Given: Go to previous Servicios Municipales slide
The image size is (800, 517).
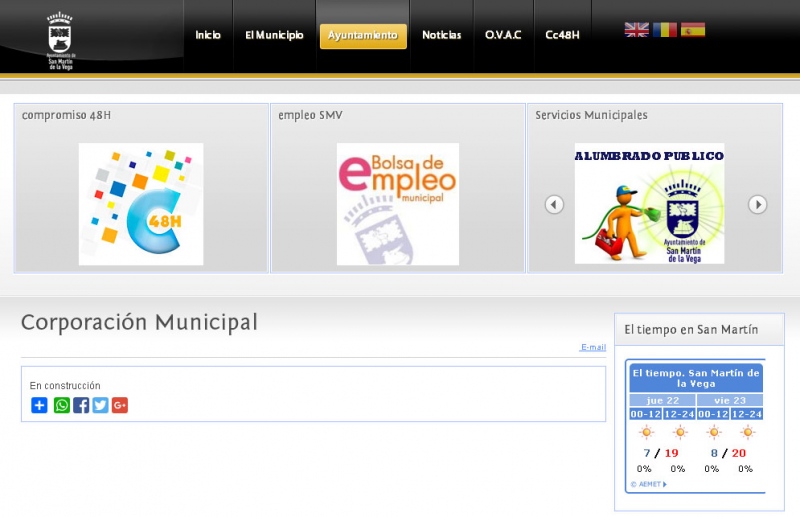Looking at the screenshot, I should tap(554, 204).
